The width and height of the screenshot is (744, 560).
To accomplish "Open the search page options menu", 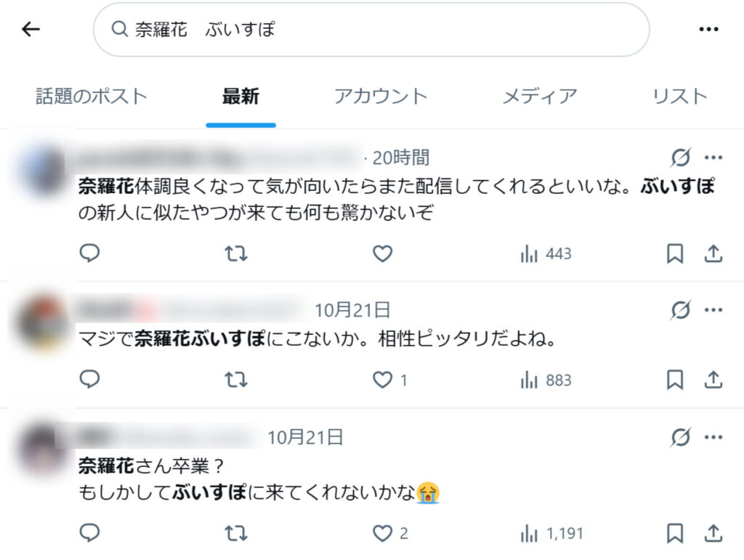I will 708,28.
